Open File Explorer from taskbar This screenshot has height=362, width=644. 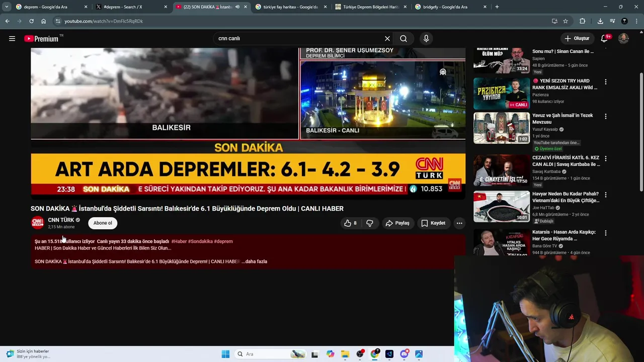click(345, 354)
